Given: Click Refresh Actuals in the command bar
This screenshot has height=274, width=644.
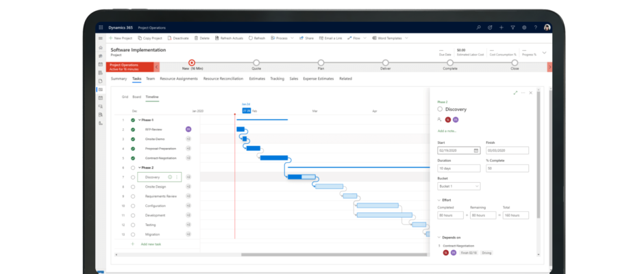Looking at the screenshot, I should point(230,38).
